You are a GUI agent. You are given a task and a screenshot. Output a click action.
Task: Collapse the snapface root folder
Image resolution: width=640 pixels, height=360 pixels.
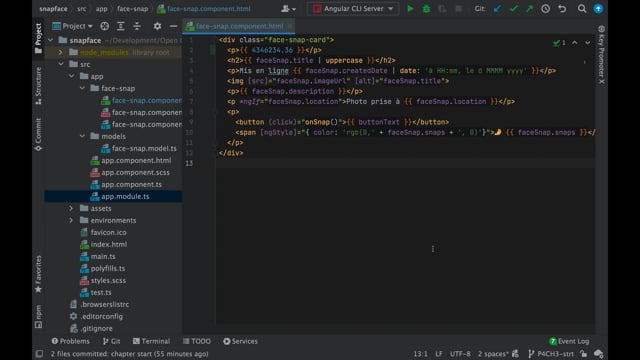(x=51, y=40)
